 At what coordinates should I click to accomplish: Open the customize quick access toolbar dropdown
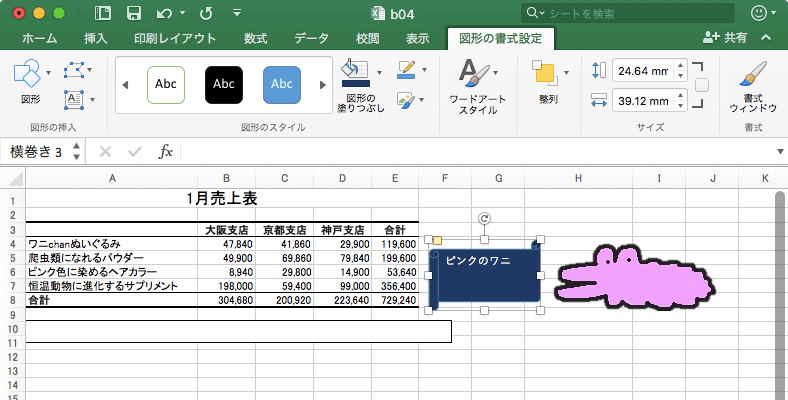[237, 13]
